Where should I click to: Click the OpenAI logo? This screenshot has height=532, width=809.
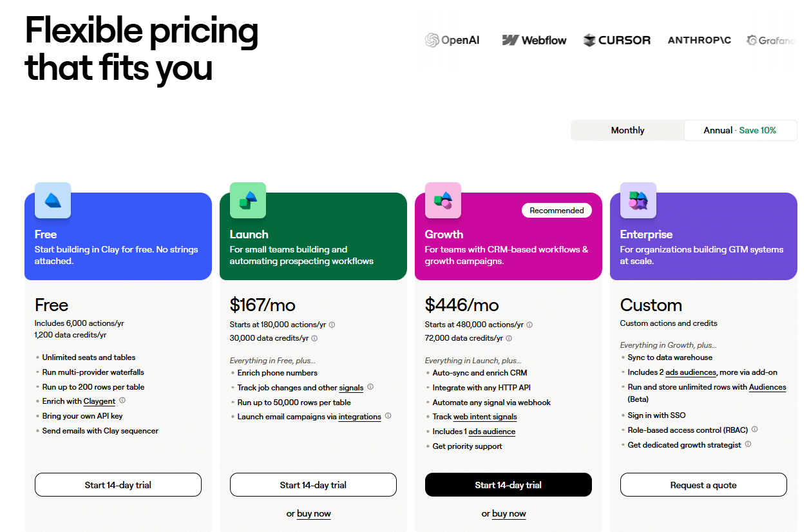[x=452, y=40]
